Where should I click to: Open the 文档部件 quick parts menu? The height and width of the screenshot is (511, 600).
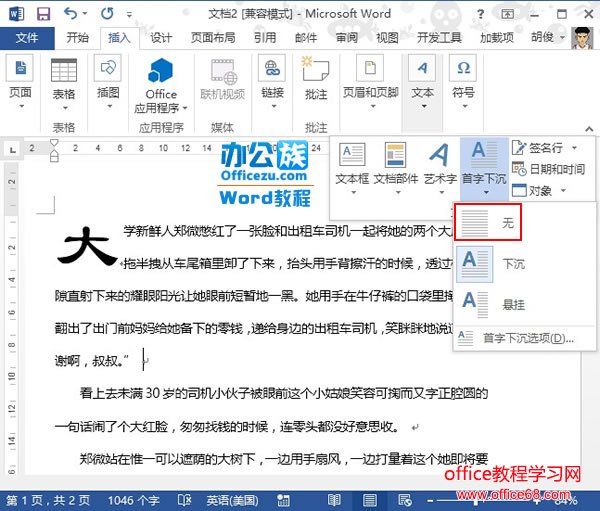coord(396,168)
